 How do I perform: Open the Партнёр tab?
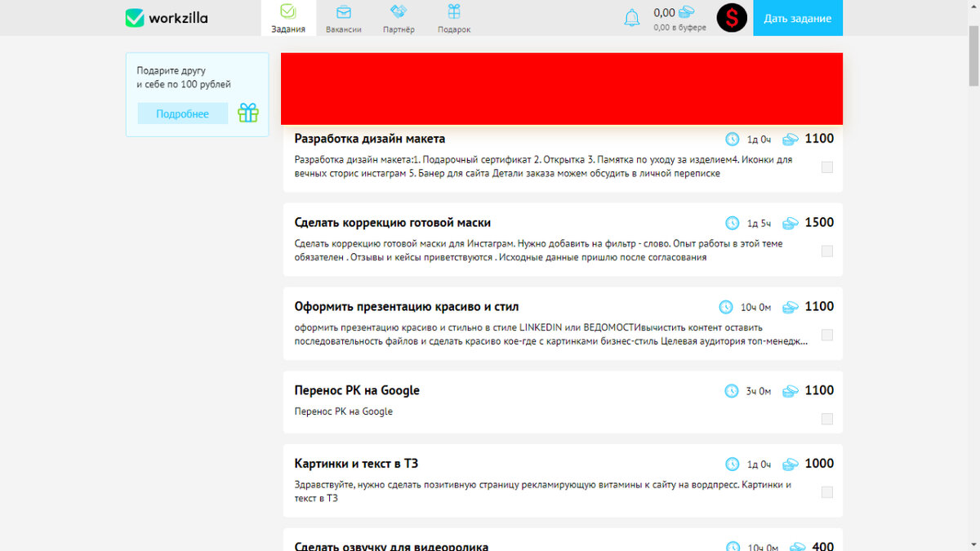click(399, 18)
